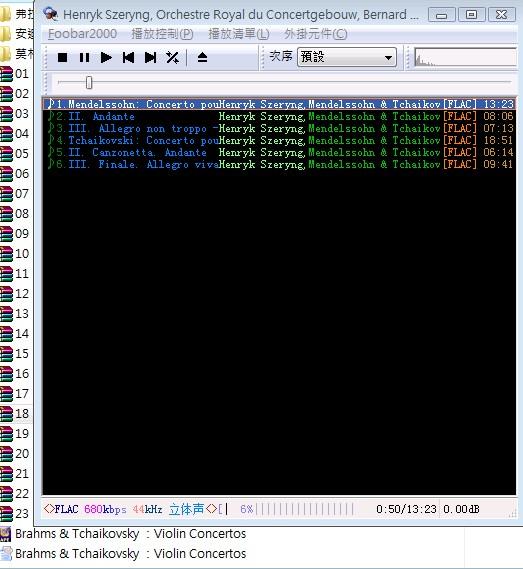Open the 播放清單(L) menu
Screen dimensions: 523x569
click(x=239, y=34)
